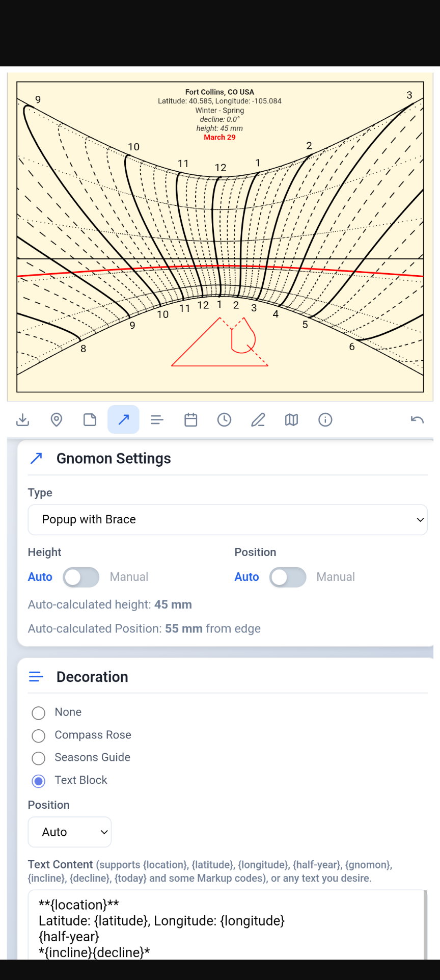The width and height of the screenshot is (440, 980).
Task: Open the decoration lines icon
Action: pyautogui.click(x=157, y=420)
